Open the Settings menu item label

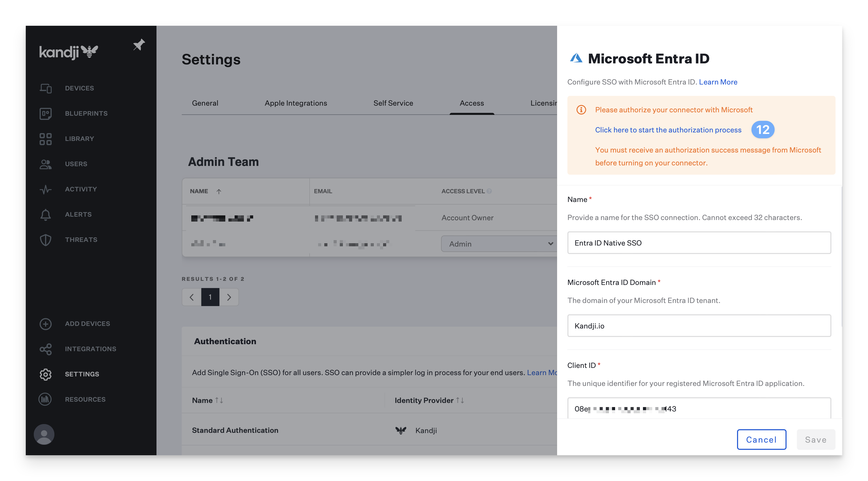click(x=82, y=374)
